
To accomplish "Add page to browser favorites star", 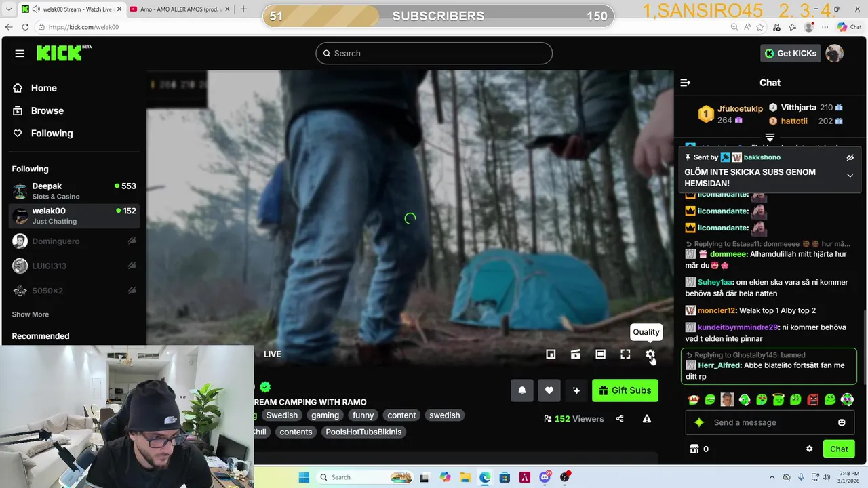I will pyautogui.click(x=760, y=27).
